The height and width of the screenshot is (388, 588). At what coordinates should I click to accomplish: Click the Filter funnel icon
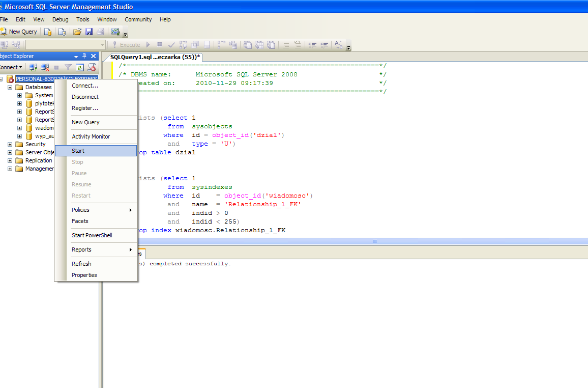click(x=68, y=68)
